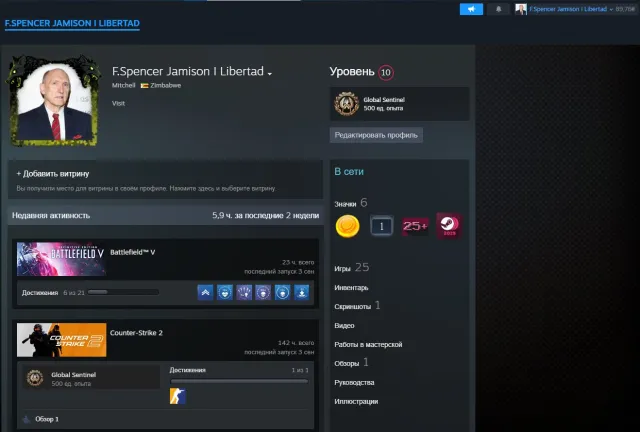This screenshot has height=432, width=640.
Task: Open the Руководства guides link
Action: coord(354,383)
